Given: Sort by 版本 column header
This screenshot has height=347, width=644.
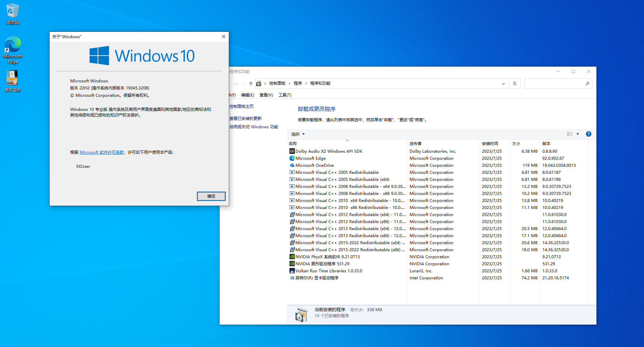Looking at the screenshot, I should click(564, 143).
